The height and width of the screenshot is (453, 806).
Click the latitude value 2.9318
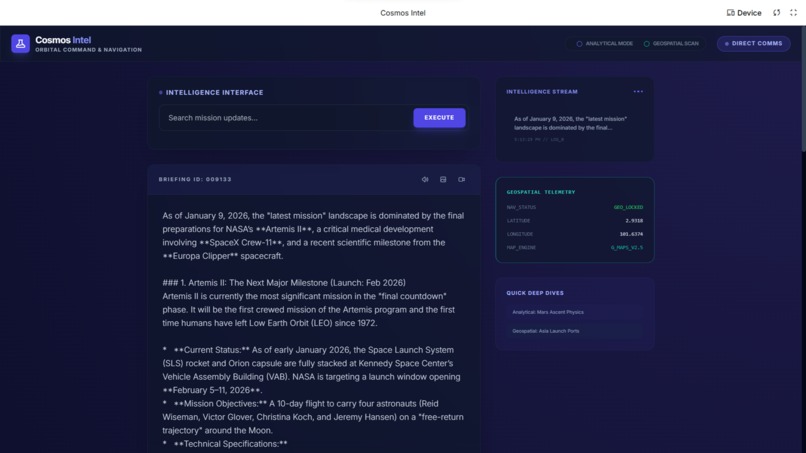click(x=634, y=221)
